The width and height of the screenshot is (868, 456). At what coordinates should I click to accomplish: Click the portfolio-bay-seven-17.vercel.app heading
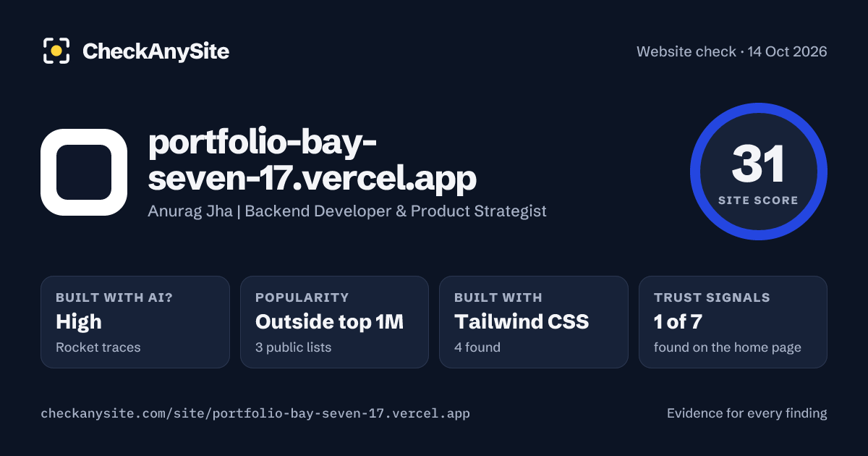coord(312,159)
